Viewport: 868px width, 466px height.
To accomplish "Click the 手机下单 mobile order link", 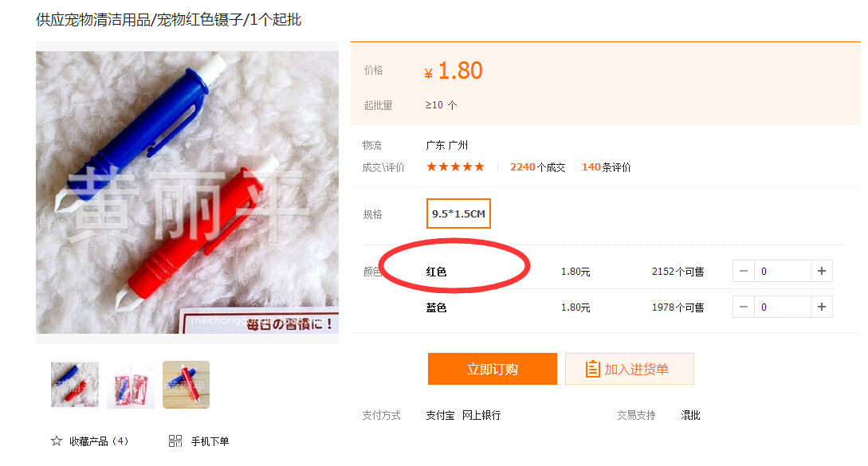I will [210, 441].
